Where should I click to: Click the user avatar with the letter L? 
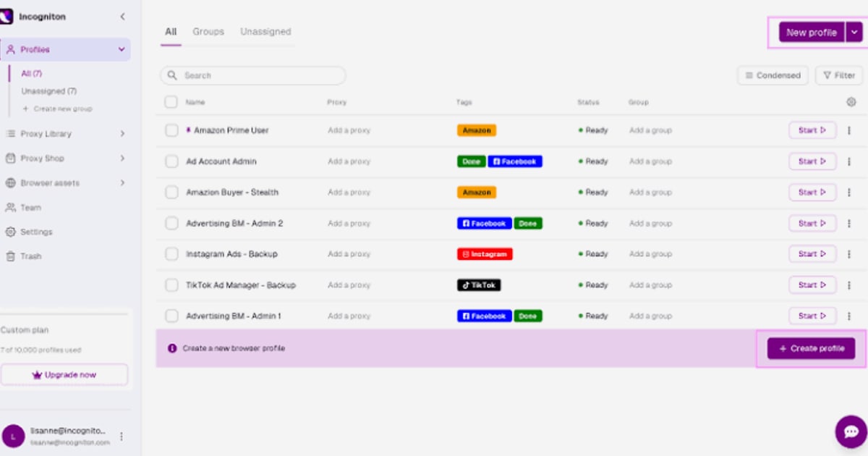click(13, 436)
